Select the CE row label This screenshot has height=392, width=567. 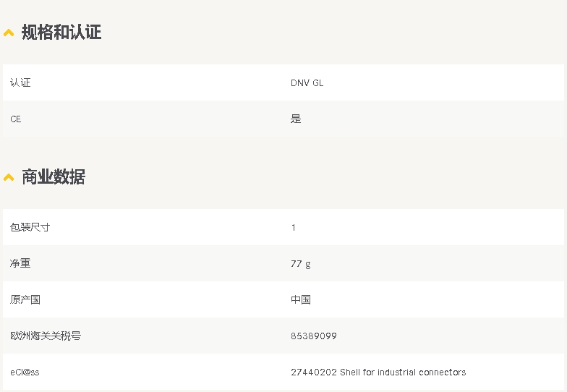click(16, 119)
